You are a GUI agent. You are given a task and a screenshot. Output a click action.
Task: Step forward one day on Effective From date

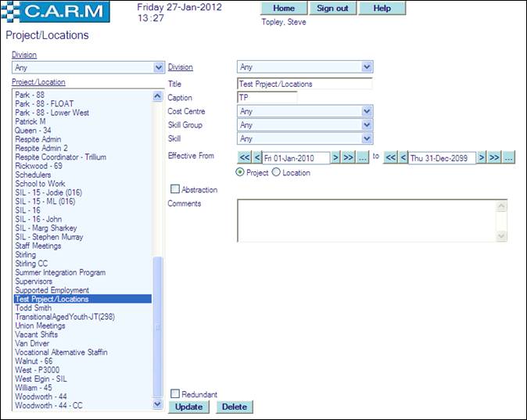[x=335, y=157]
